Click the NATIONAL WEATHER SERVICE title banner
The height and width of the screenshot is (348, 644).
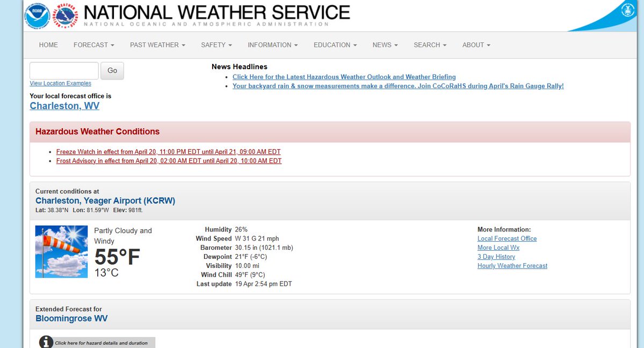217,12
